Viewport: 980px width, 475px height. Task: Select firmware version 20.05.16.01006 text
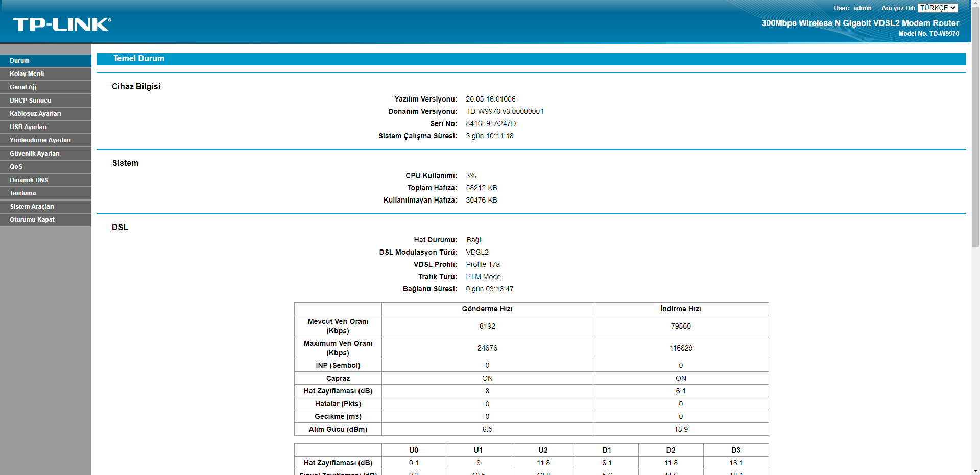(x=491, y=99)
